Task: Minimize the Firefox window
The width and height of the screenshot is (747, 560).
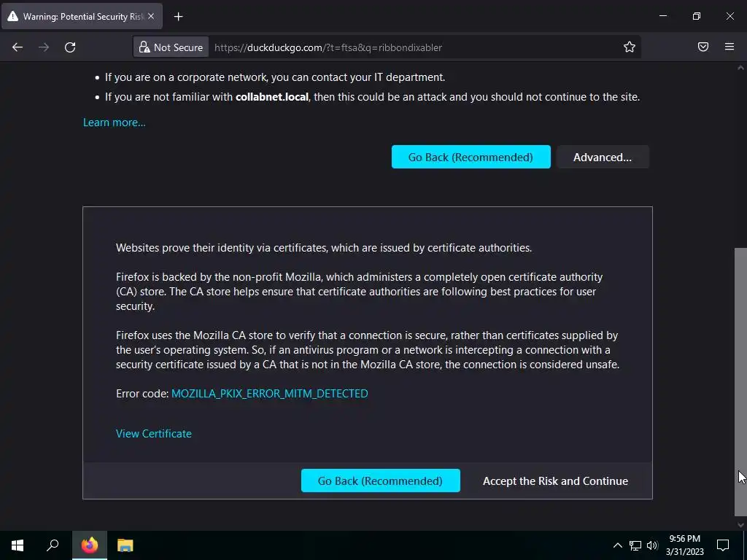Action: point(662,16)
